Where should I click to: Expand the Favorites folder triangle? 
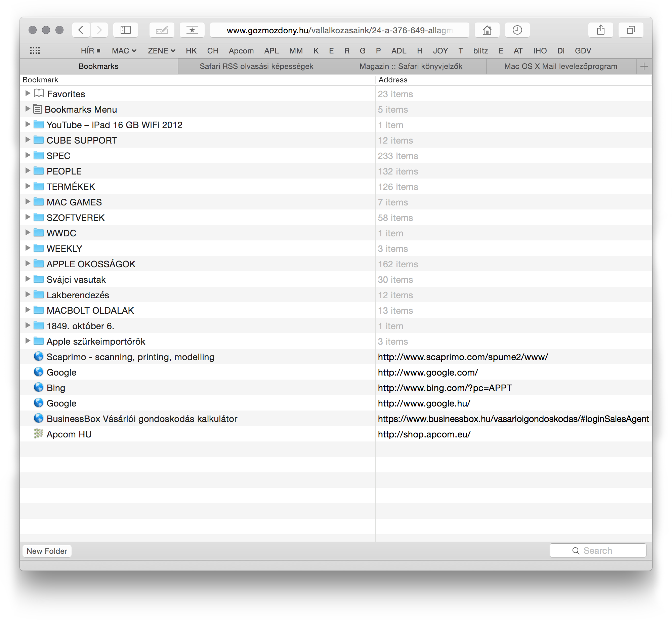tap(28, 93)
